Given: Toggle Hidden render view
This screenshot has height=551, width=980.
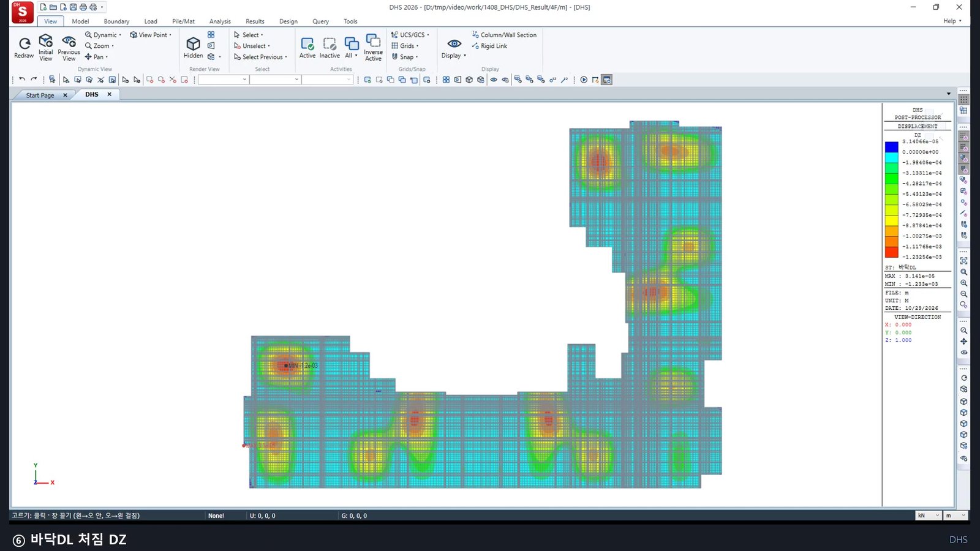Looking at the screenshot, I should 193,47.
